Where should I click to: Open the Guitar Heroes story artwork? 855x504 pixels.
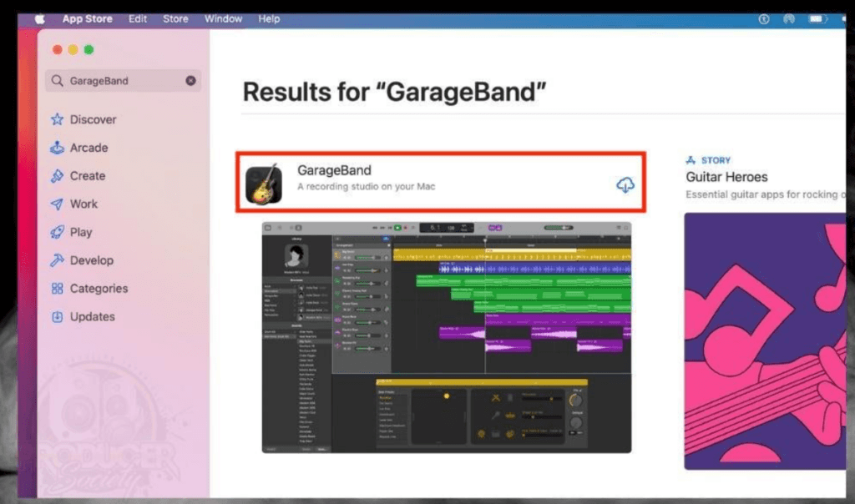(765, 341)
